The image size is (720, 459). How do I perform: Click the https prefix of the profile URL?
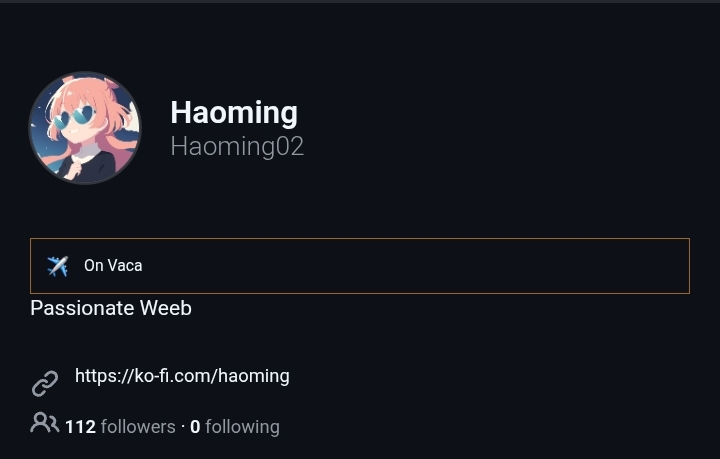tap(96, 376)
